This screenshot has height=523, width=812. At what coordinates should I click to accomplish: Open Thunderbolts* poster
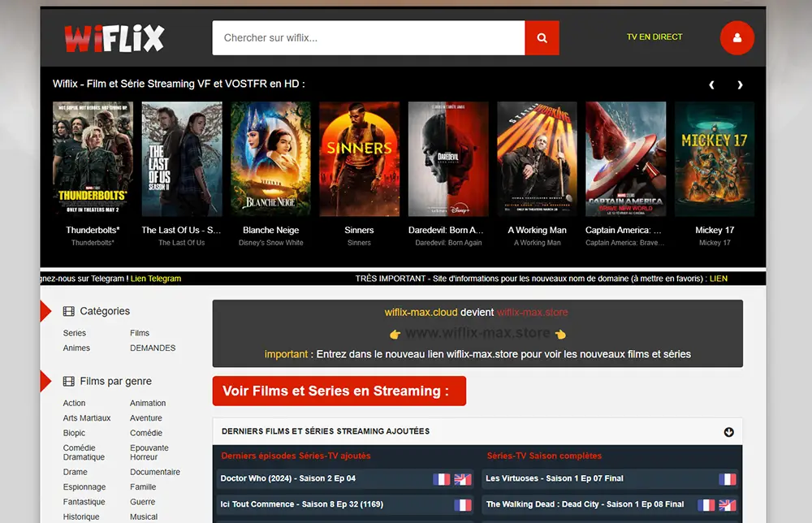[x=93, y=159]
